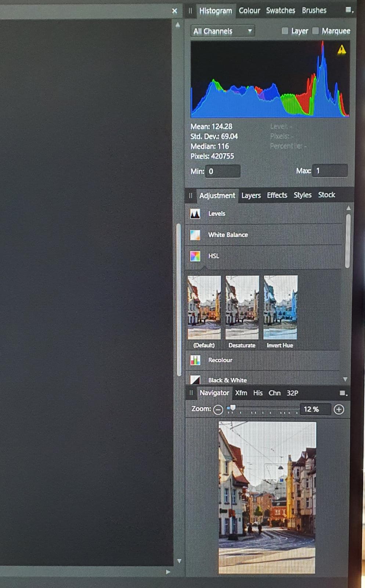Open the Styles tab
The image size is (365, 588).
[x=303, y=195]
